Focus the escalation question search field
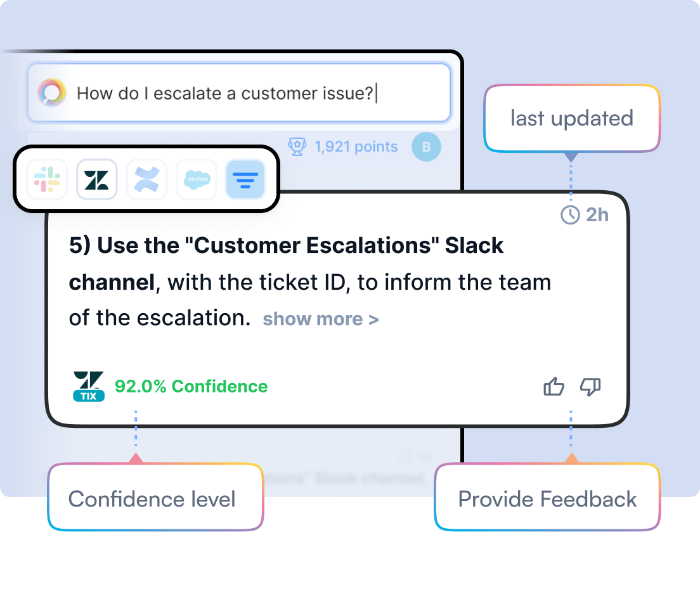Image resolution: width=700 pixels, height=601 pixels. click(x=239, y=93)
